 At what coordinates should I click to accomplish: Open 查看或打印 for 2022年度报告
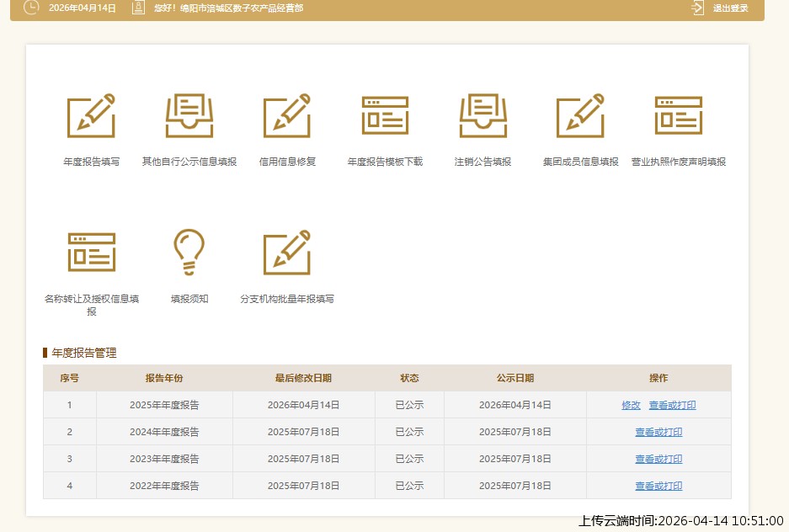(x=658, y=486)
